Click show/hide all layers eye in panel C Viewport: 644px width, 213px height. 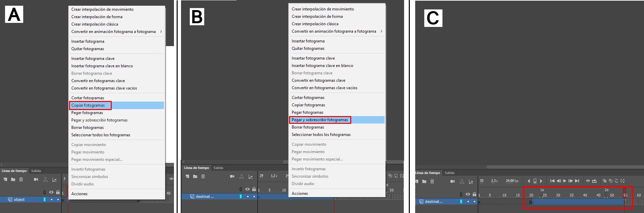point(468,194)
